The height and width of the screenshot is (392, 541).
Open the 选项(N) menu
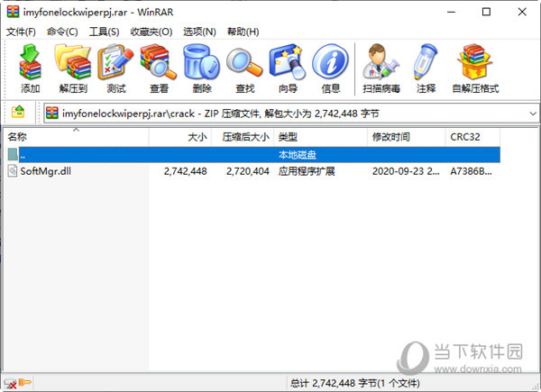[x=199, y=32]
